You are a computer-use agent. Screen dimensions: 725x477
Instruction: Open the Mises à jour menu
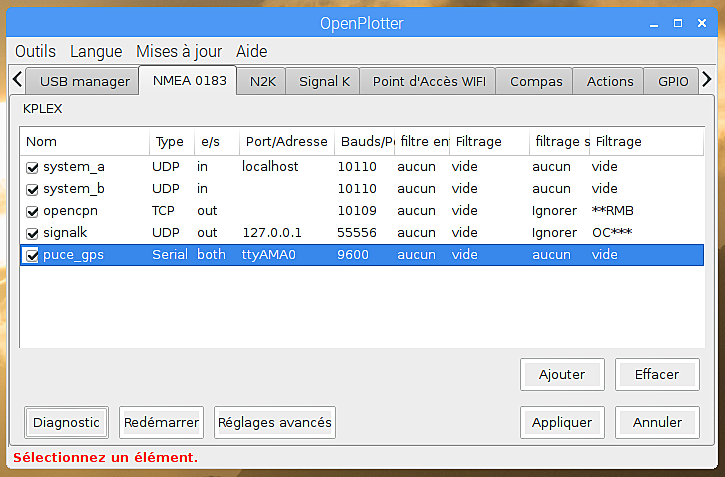point(179,51)
